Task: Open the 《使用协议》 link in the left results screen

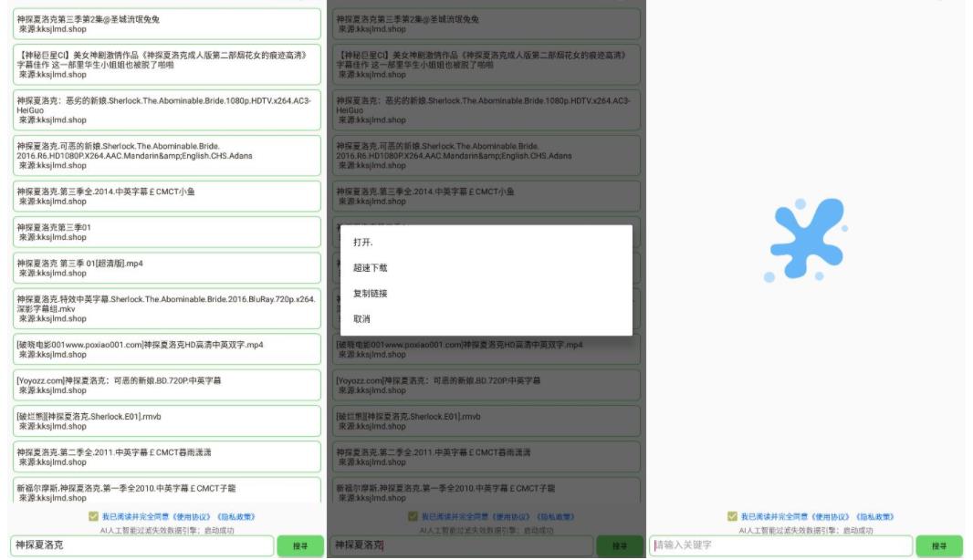Action: click(x=192, y=516)
